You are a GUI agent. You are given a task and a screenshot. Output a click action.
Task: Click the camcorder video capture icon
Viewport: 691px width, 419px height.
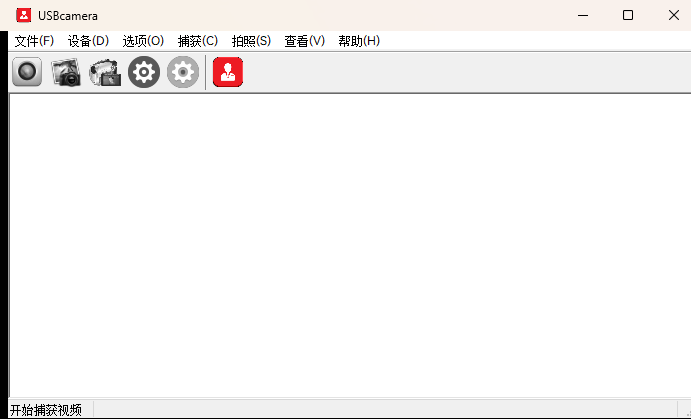(x=105, y=72)
